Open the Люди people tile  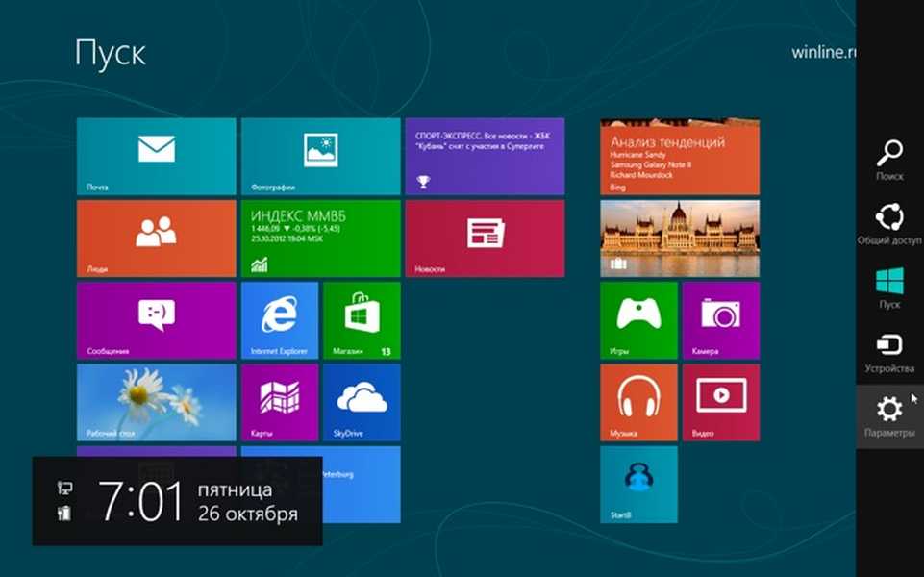[x=156, y=238]
